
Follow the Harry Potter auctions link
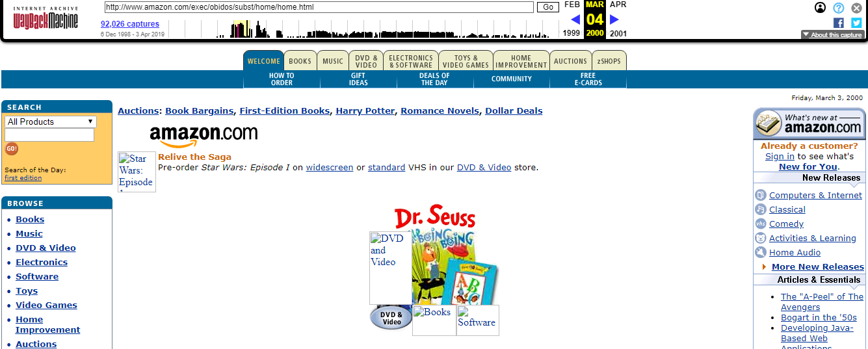[365, 111]
